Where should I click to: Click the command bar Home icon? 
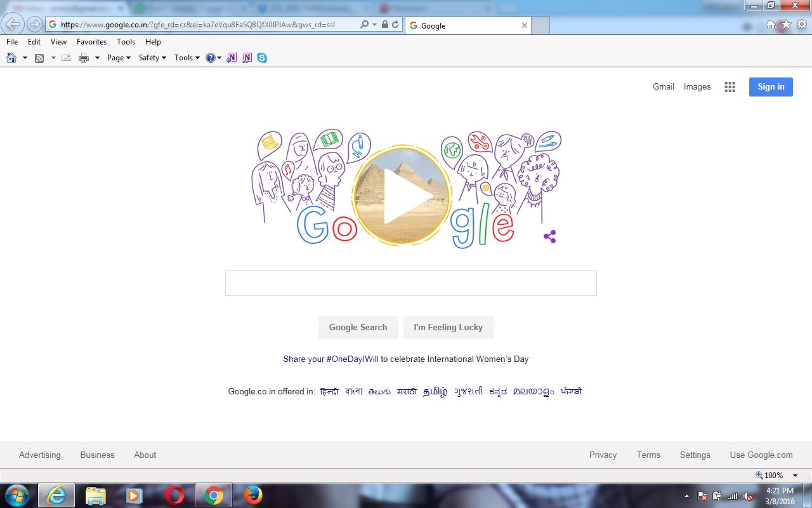click(11, 58)
